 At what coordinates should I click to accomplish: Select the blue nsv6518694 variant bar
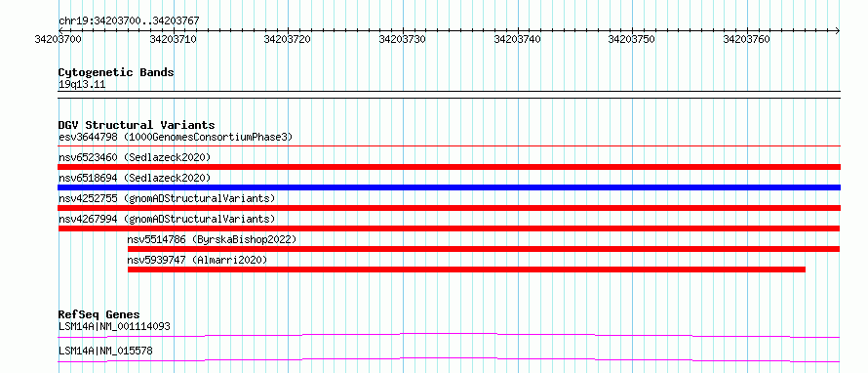[449, 187]
